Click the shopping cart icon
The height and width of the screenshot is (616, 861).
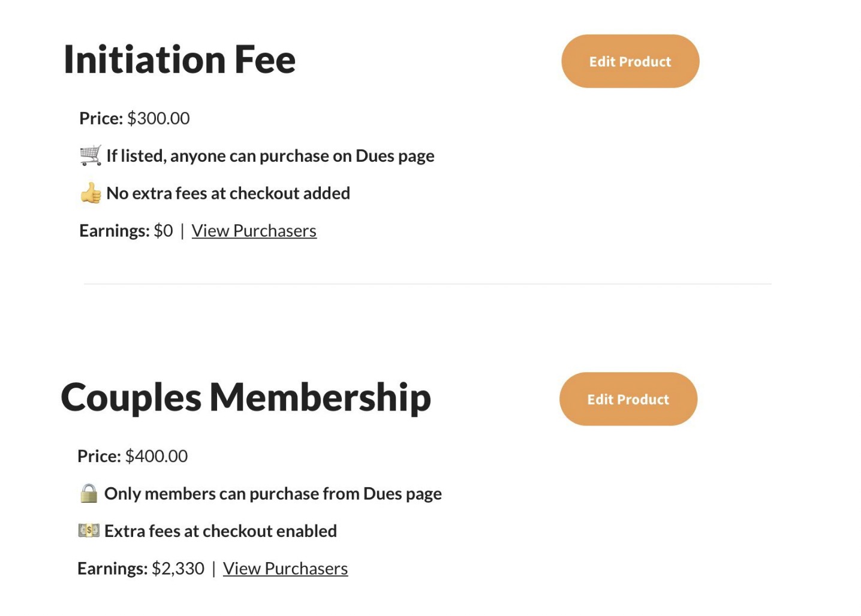(91, 156)
